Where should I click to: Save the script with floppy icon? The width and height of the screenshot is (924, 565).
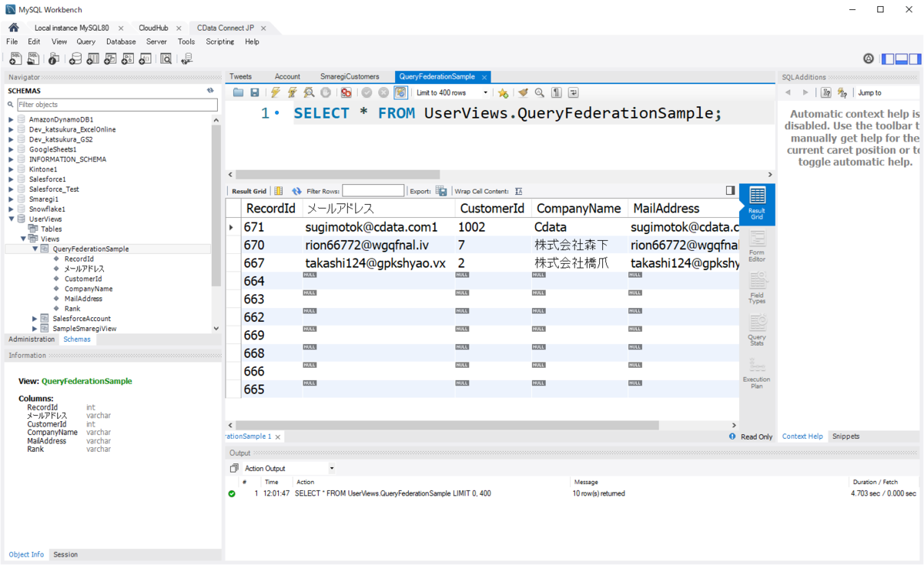pos(255,92)
